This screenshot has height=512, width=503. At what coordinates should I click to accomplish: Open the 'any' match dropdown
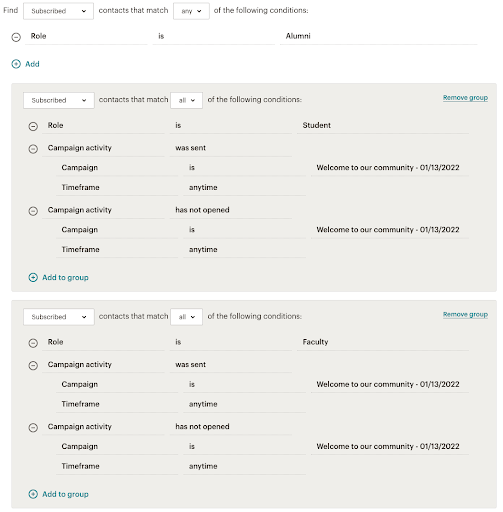point(191,11)
